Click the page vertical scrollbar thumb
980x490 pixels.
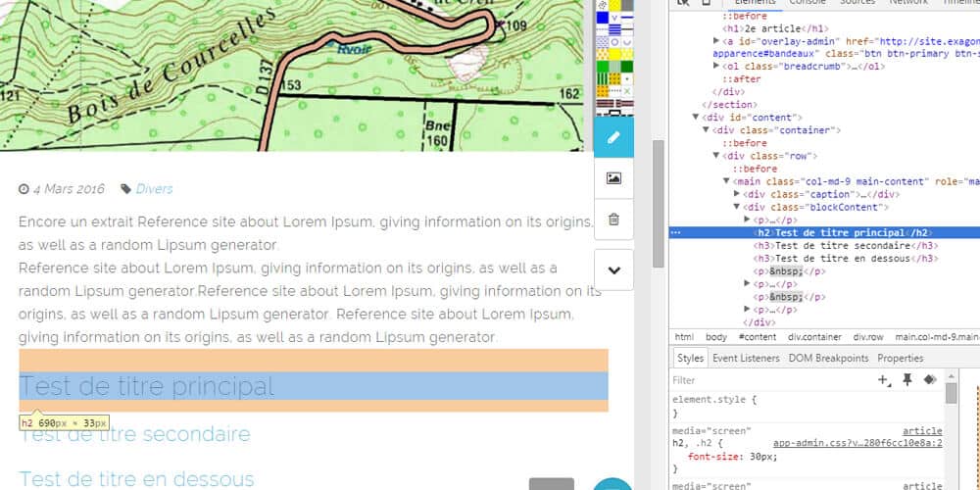pos(659,203)
